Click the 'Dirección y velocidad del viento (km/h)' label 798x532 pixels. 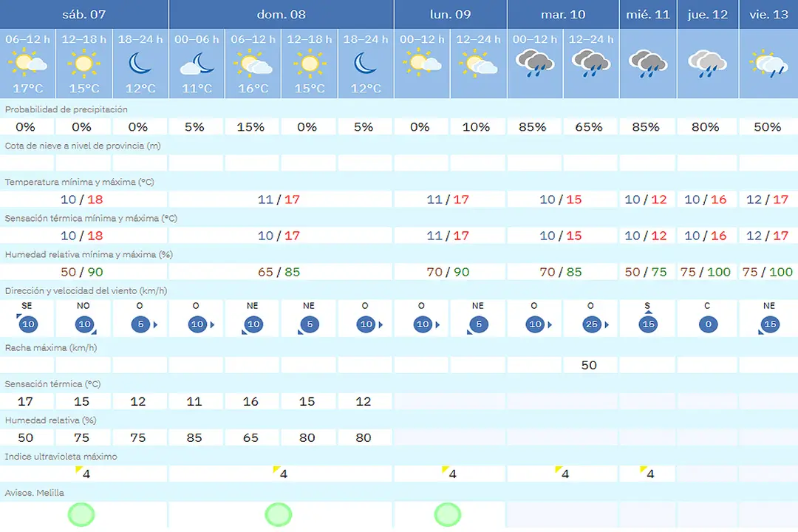[x=86, y=290]
